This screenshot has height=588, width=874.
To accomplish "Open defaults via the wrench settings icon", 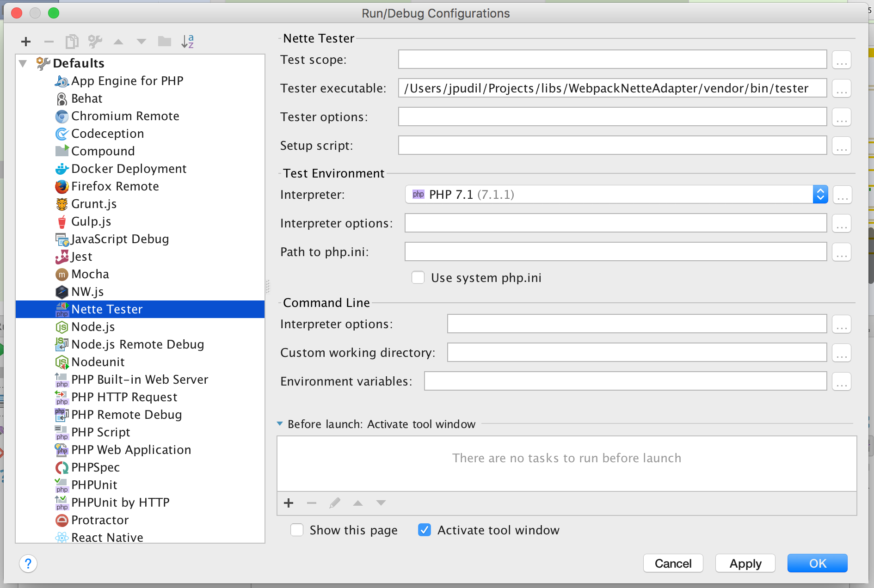I will (x=95, y=42).
